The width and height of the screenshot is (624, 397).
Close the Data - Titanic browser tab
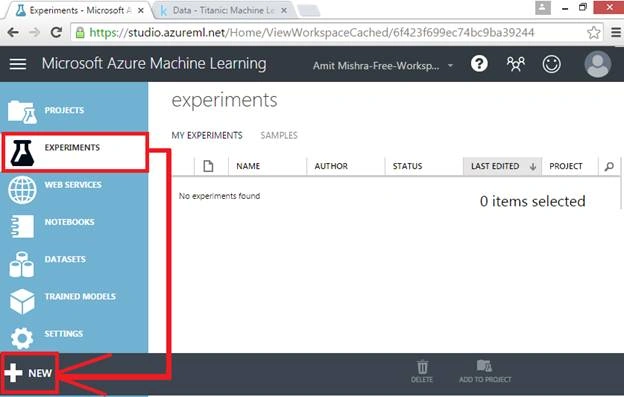(284, 11)
